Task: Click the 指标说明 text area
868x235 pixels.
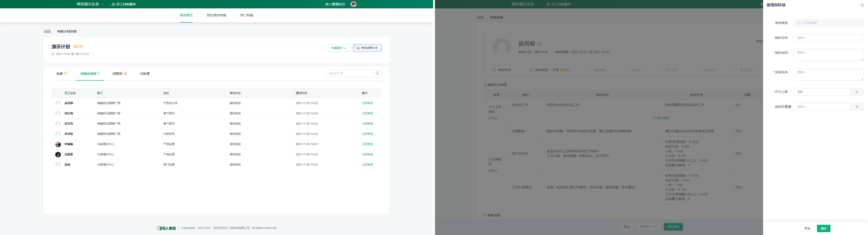Action: pyautogui.click(x=828, y=55)
